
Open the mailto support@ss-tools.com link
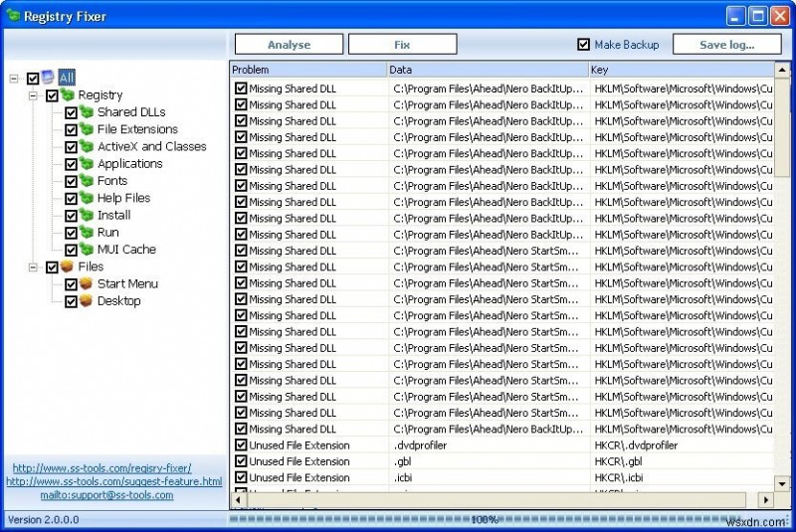point(106,495)
